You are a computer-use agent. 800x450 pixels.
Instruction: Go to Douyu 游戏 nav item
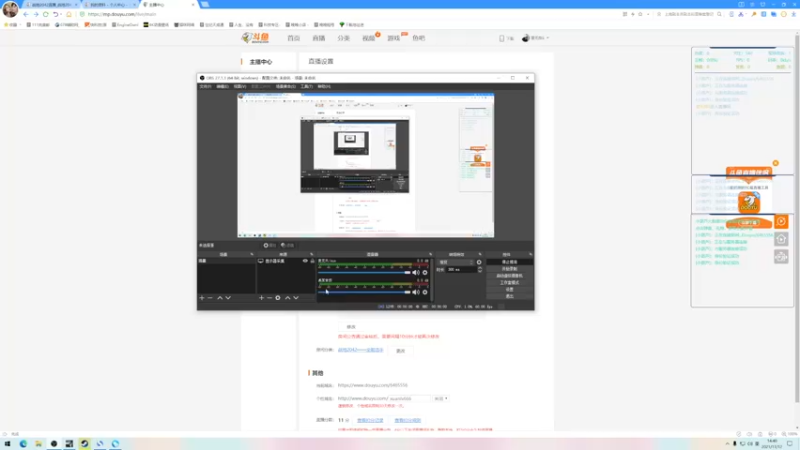coord(393,38)
